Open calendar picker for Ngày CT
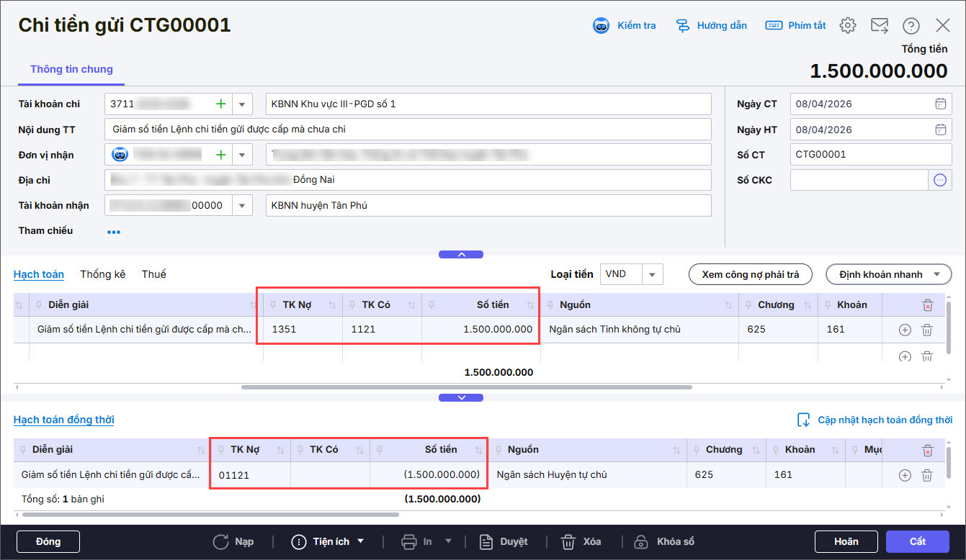This screenshot has height=560, width=966. pos(940,104)
